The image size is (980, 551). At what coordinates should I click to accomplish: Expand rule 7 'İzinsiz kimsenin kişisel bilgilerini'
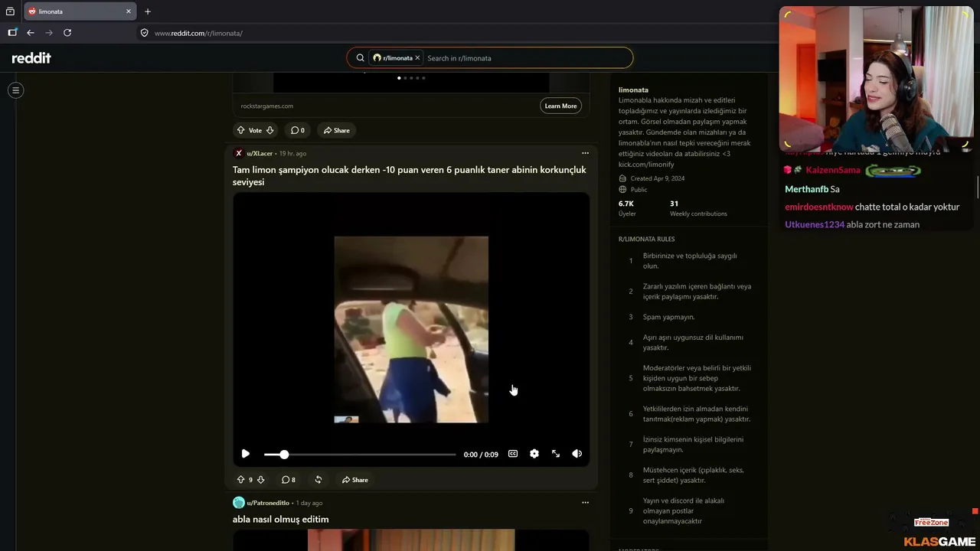pos(689,445)
